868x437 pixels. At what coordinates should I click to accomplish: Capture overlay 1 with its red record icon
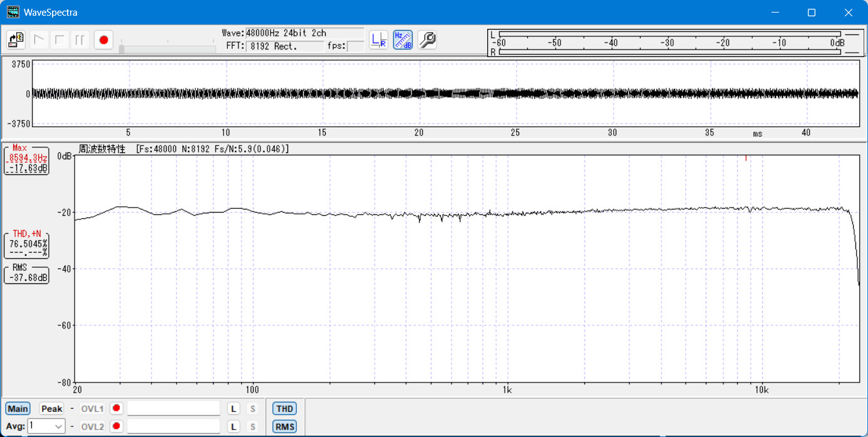116,409
